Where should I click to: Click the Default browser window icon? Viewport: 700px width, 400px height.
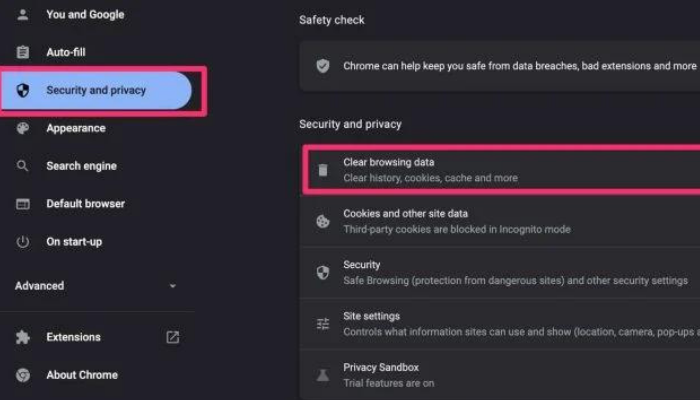tap(23, 204)
